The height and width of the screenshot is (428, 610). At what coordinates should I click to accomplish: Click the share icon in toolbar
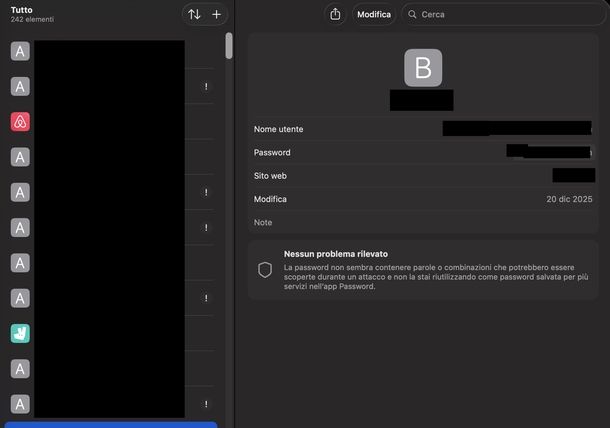[335, 14]
